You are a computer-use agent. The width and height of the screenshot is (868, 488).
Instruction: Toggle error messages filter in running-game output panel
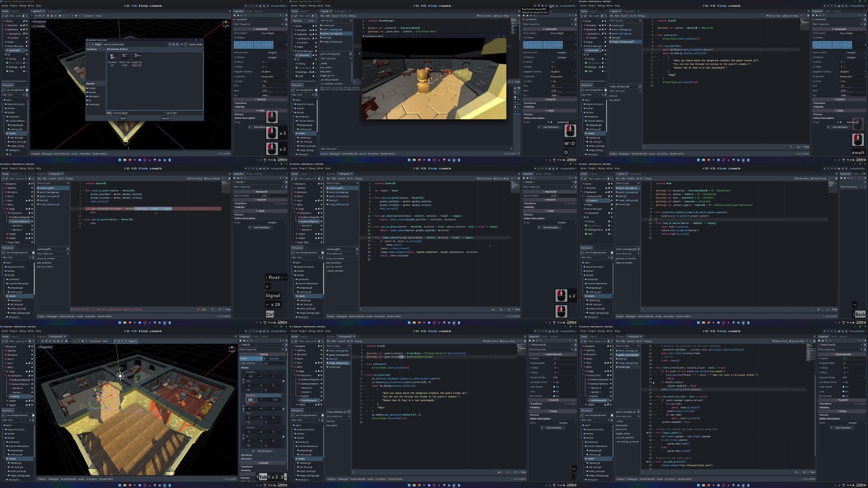coord(516,102)
